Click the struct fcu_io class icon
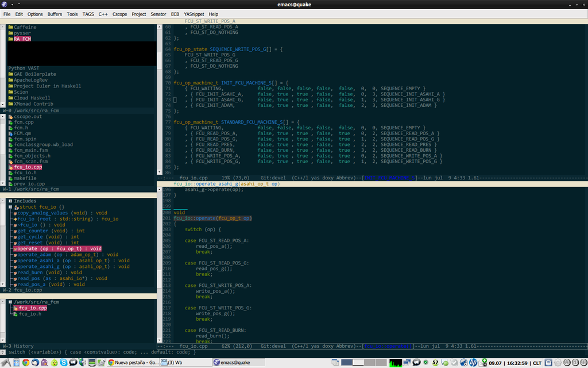This screenshot has width=588, height=368. point(17,207)
